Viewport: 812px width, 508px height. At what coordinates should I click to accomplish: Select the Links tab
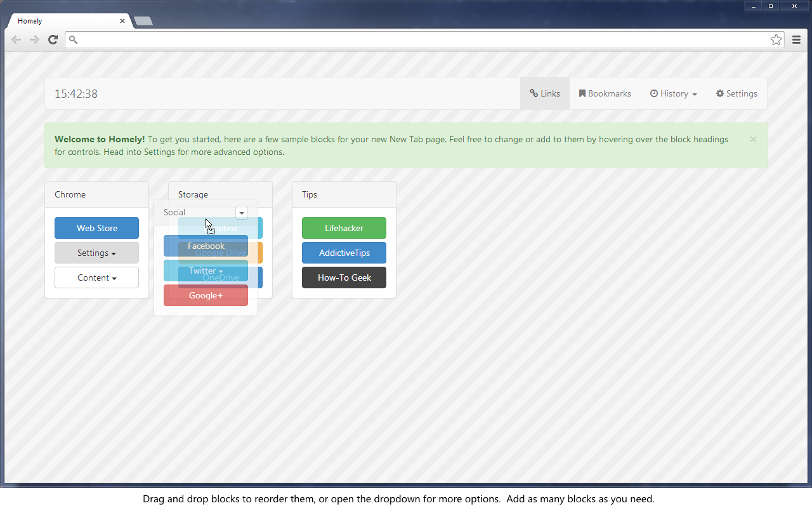click(545, 93)
